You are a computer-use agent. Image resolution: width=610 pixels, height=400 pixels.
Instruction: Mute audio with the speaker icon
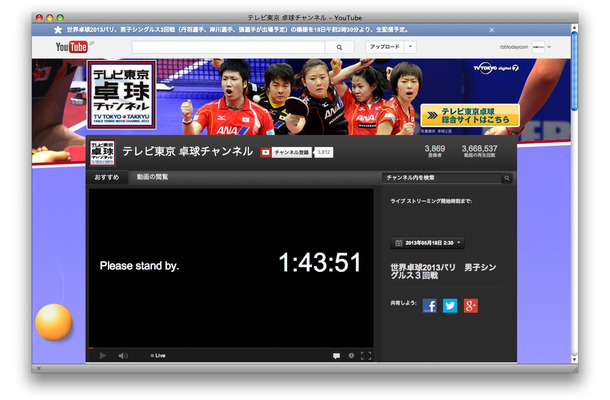point(123,355)
